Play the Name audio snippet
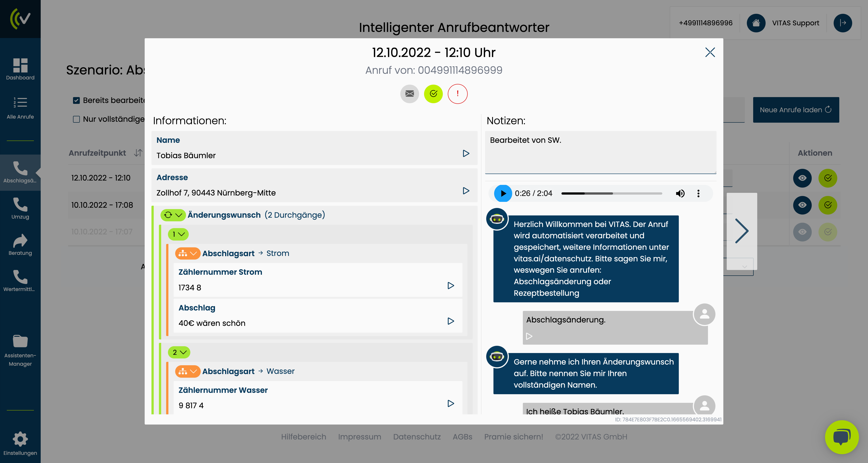The width and height of the screenshot is (868, 463). pos(466,153)
